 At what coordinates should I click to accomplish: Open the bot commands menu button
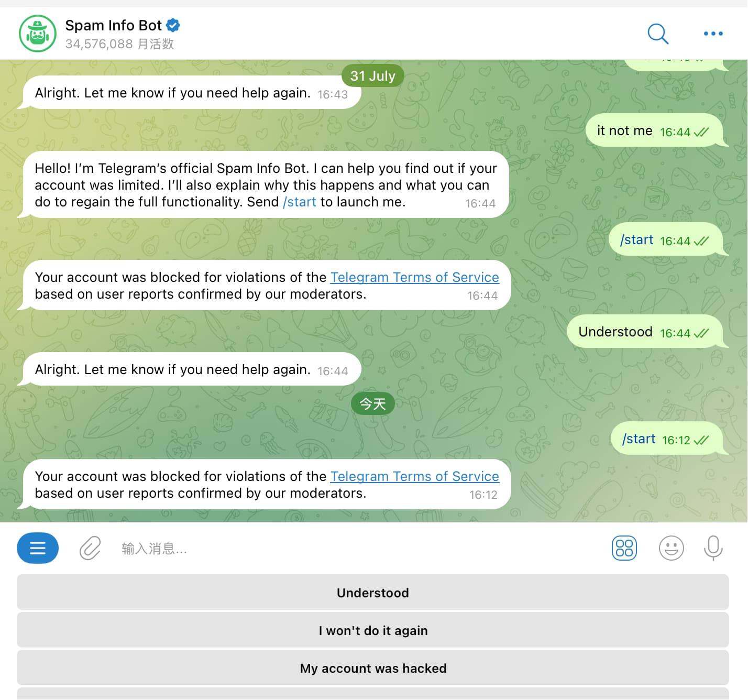[38, 548]
